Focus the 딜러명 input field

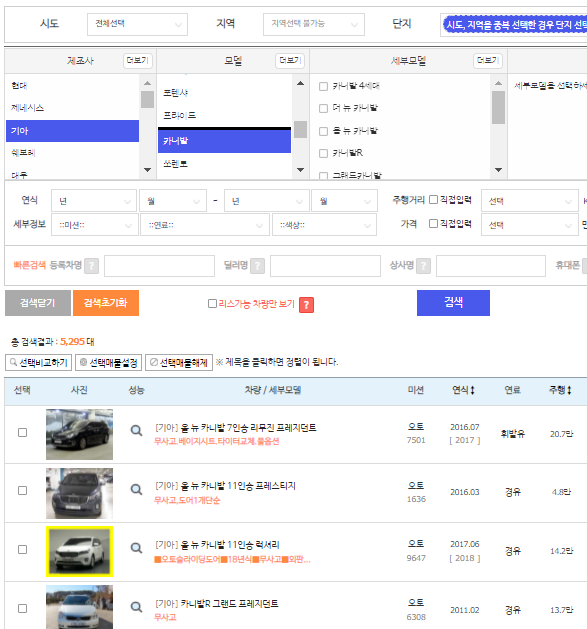click(x=325, y=266)
